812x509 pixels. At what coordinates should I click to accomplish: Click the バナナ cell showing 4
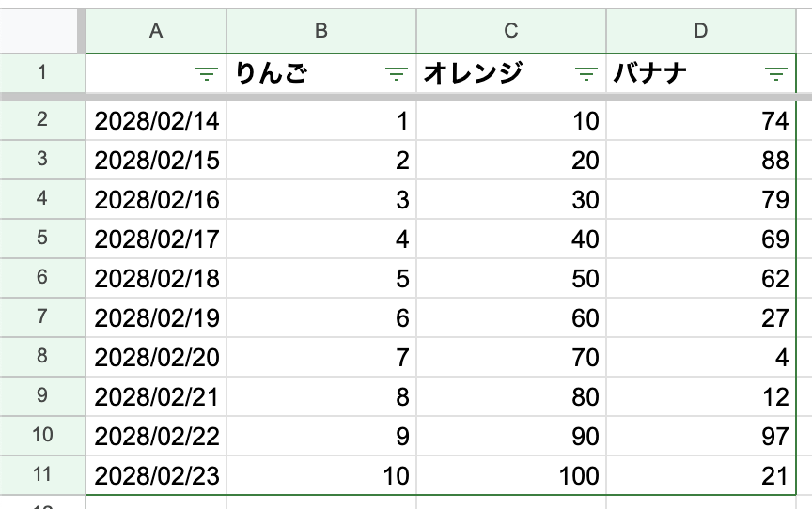click(701, 357)
